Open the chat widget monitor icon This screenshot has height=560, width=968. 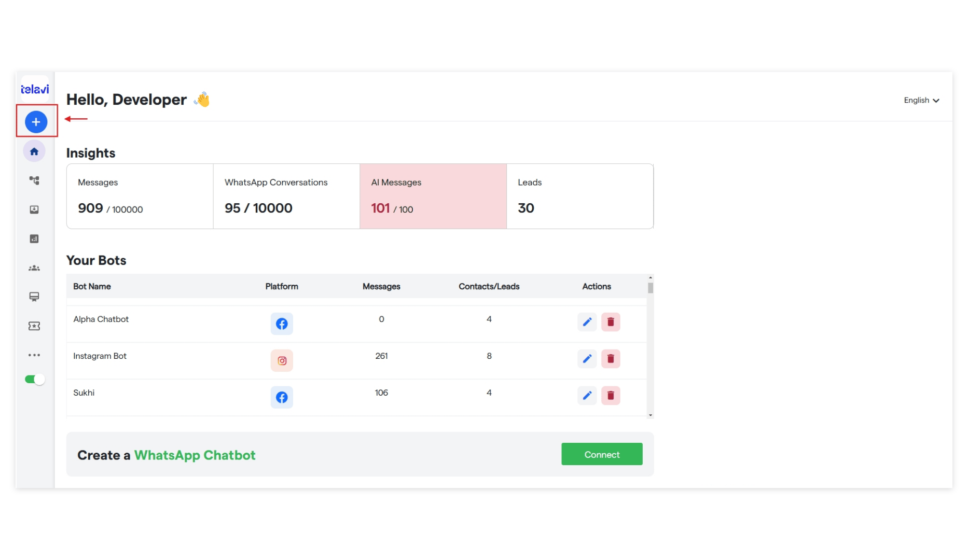coord(34,297)
